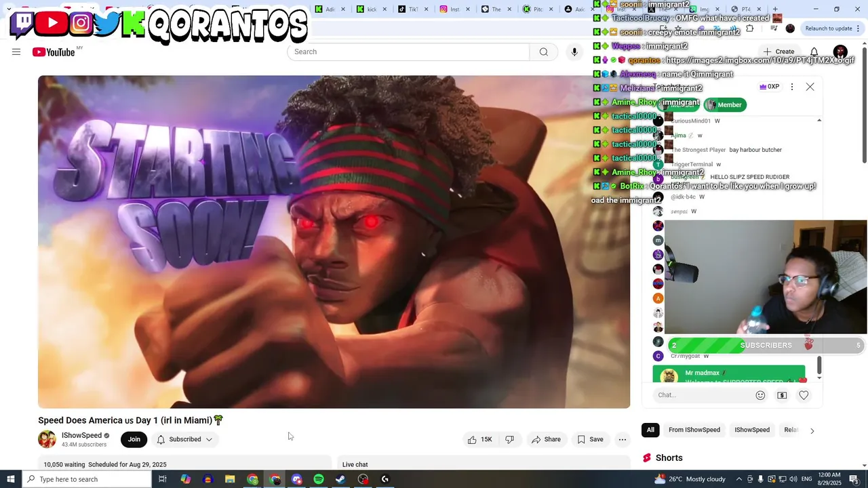The width and height of the screenshot is (868, 488).
Task: Share the video via Share button
Action: point(546,439)
